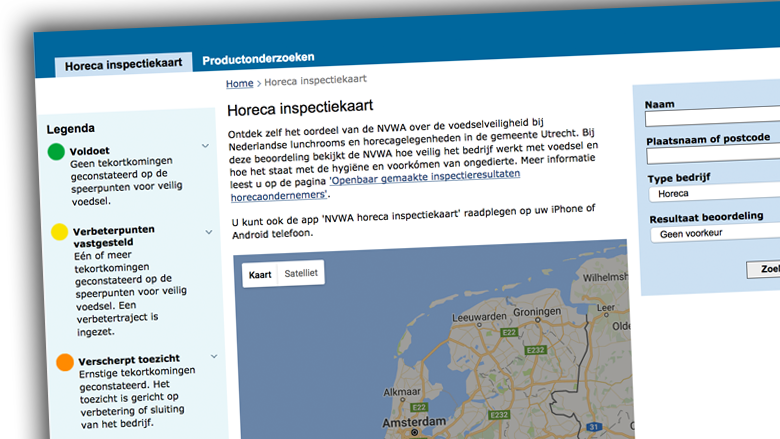The image size is (780, 439).
Task: Click the E232 road sign near Groningen
Action: point(536,350)
